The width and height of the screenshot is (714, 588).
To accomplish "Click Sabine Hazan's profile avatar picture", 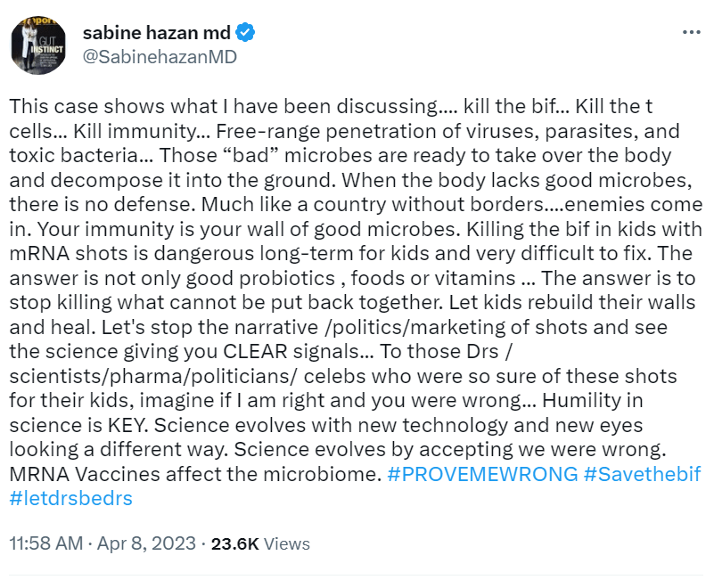I will pos(38,45).
